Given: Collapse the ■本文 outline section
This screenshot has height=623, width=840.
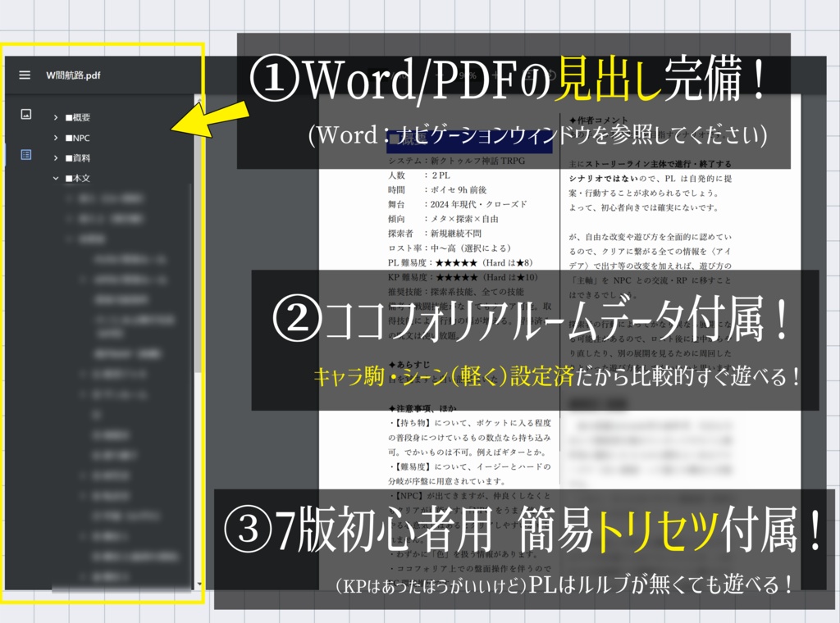Looking at the screenshot, I should click(56, 178).
